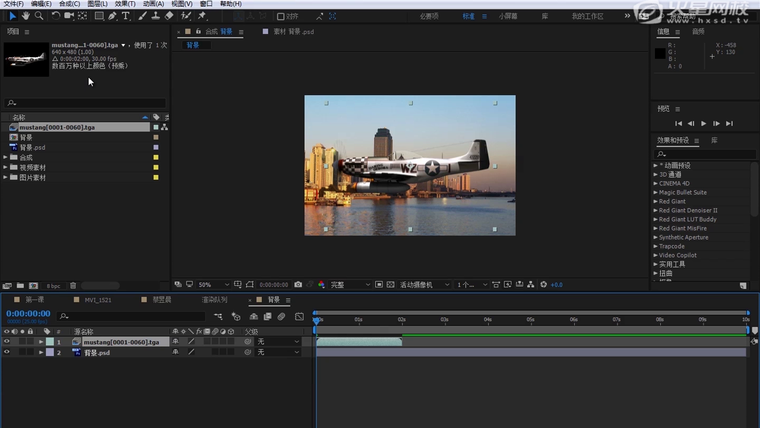
Task: Click the snapshot camera icon in viewer
Action: [x=298, y=285]
